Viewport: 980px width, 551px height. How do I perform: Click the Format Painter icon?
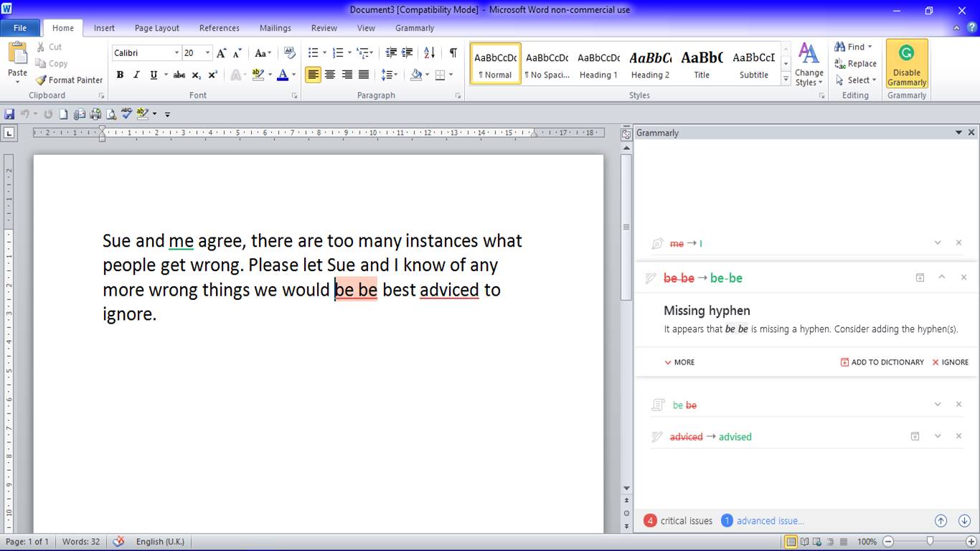42,80
